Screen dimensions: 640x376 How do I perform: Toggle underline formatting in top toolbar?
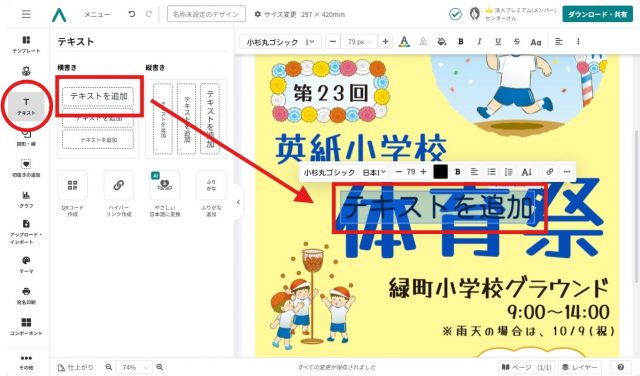tap(498, 42)
